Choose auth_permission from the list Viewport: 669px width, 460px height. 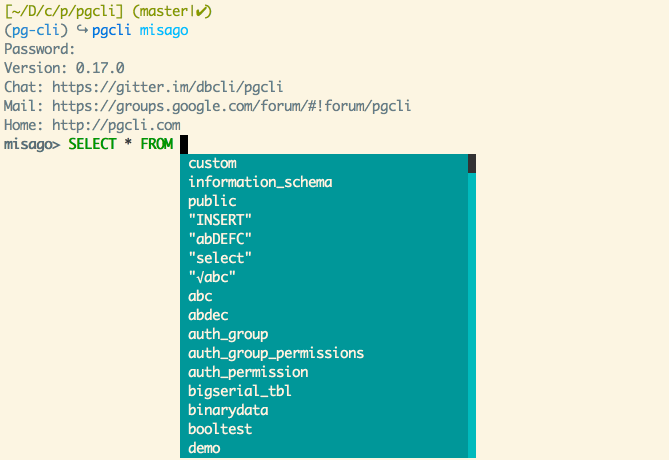[x=248, y=372]
